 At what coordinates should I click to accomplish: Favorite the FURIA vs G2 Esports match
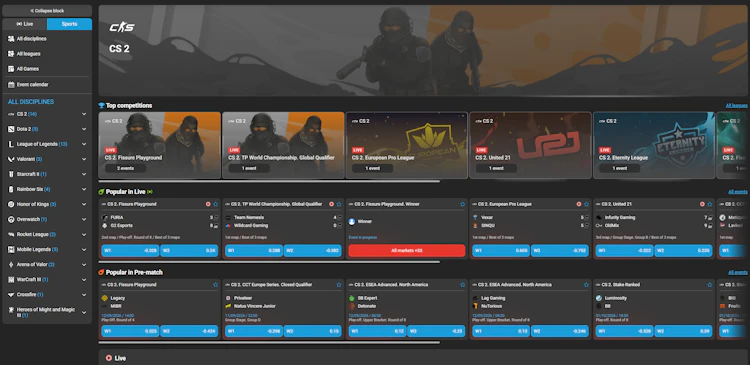[215, 204]
